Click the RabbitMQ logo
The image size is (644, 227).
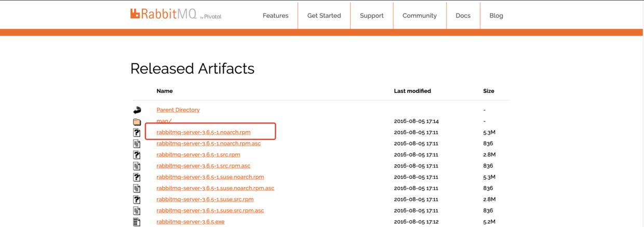pyautogui.click(x=176, y=15)
